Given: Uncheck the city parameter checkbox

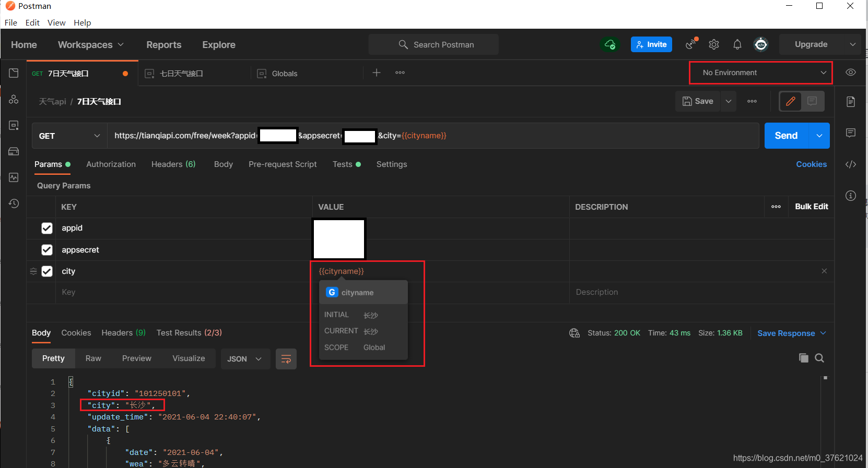Looking at the screenshot, I should tap(47, 271).
